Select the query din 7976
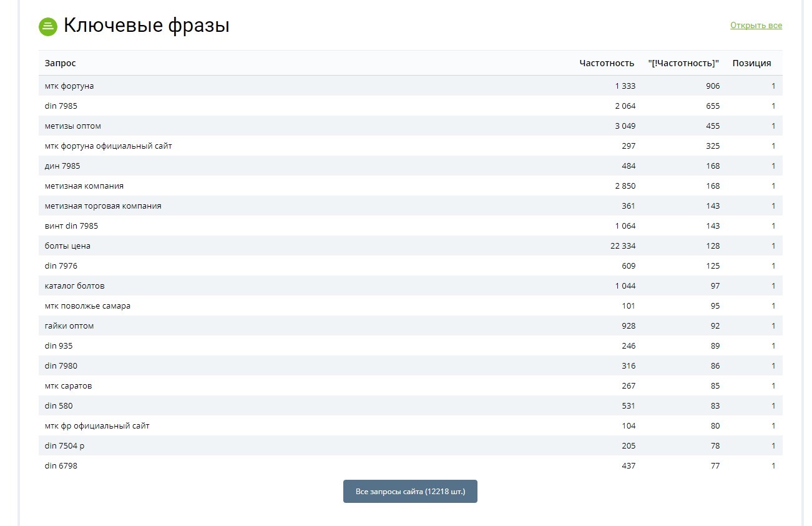This screenshot has height=526, width=812. [61, 265]
